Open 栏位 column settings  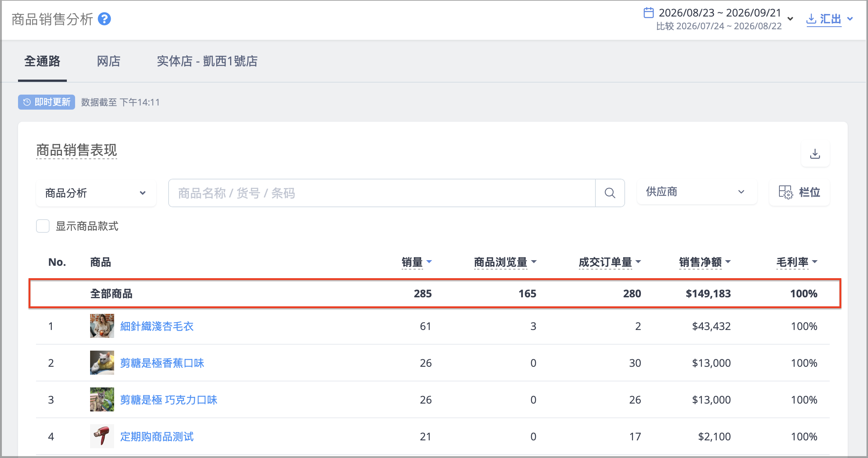[799, 192]
